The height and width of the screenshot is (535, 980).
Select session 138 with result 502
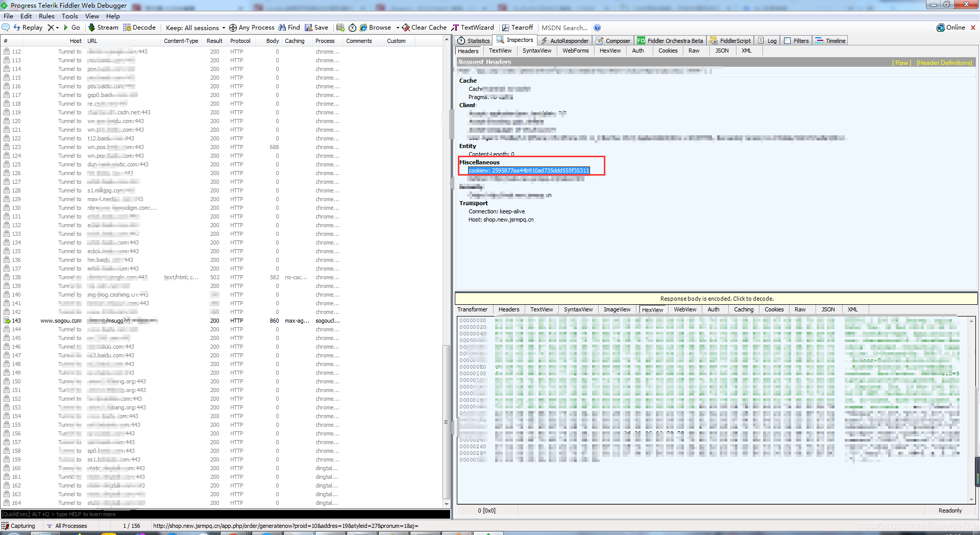222,277
